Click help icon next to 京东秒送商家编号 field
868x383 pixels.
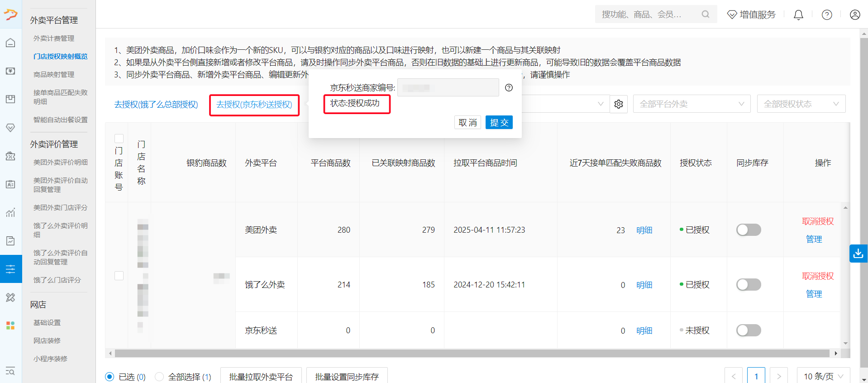509,88
